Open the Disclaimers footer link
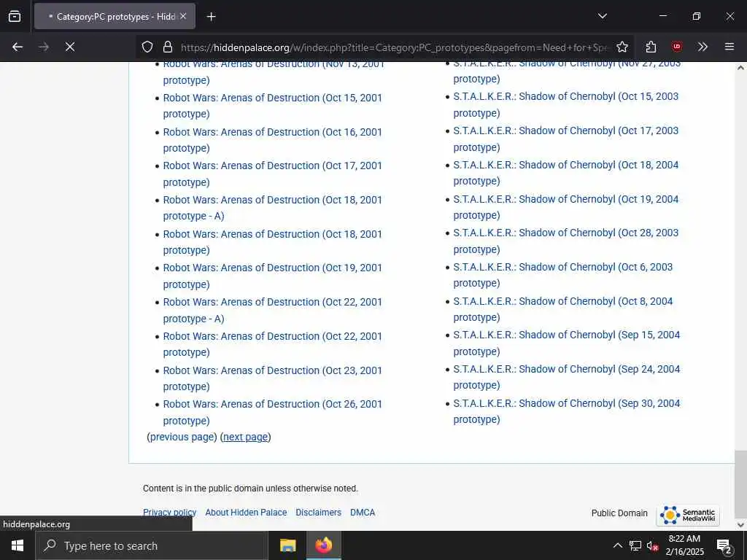747x560 pixels. [318, 513]
